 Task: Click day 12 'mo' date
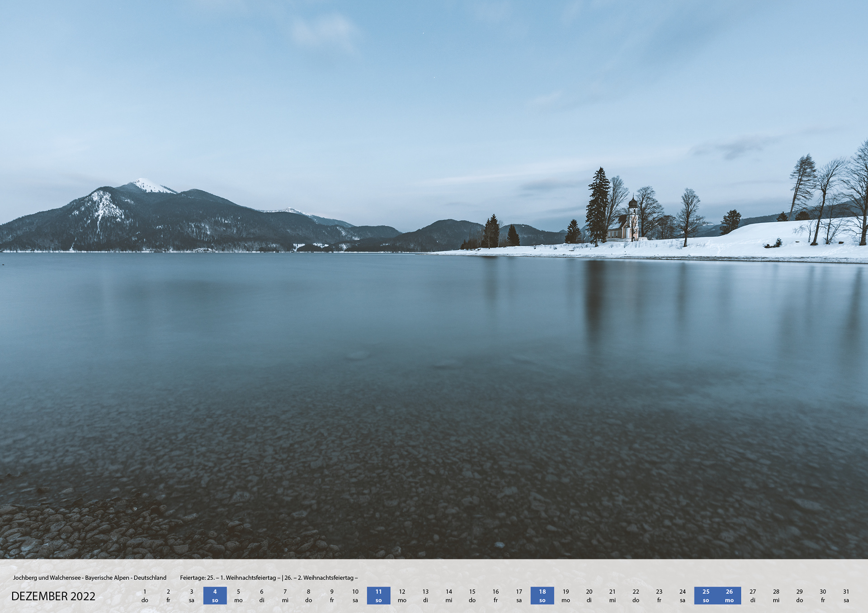click(402, 595)
